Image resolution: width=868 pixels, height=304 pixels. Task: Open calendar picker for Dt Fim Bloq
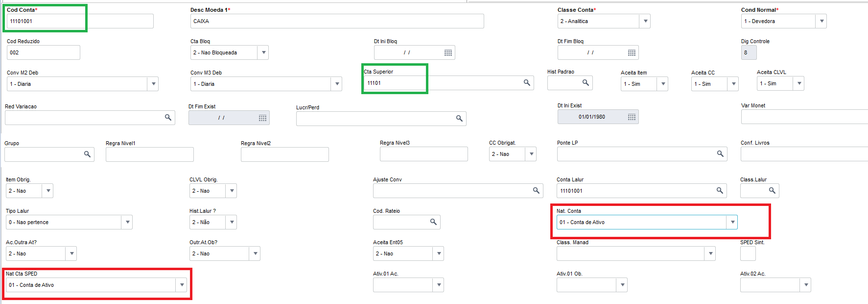pyautogui.click(x=632, y=52)
